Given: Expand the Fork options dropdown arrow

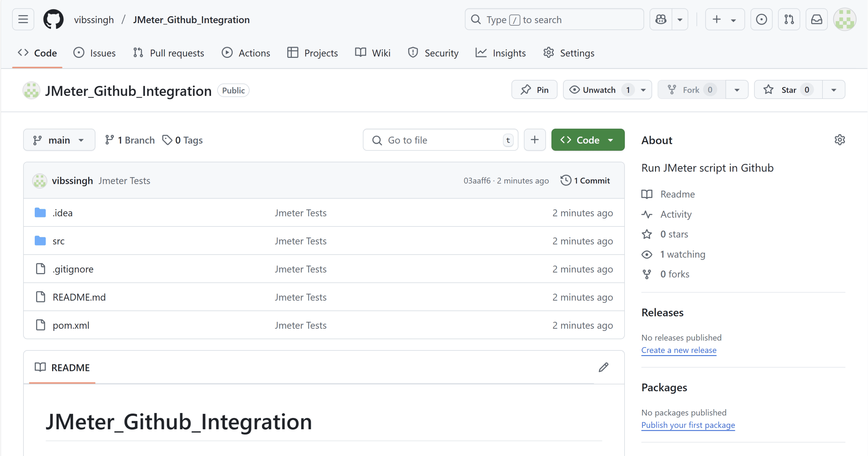Looking at the screenshot, I should [737, 90].
